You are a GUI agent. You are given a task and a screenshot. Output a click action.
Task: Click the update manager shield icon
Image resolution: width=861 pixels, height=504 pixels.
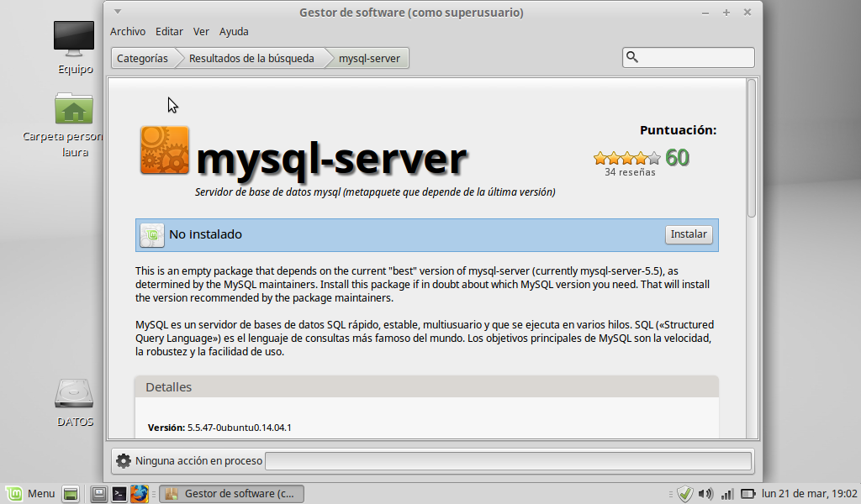point(685,494)
